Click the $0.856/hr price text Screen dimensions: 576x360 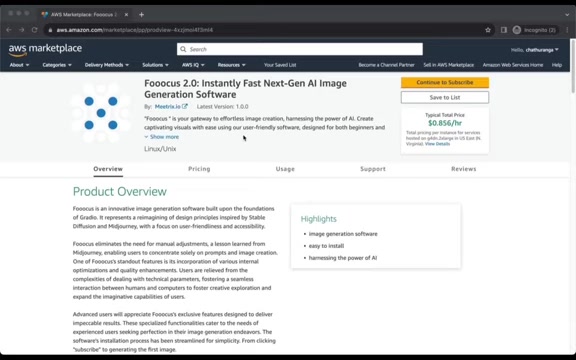(445, 123)
